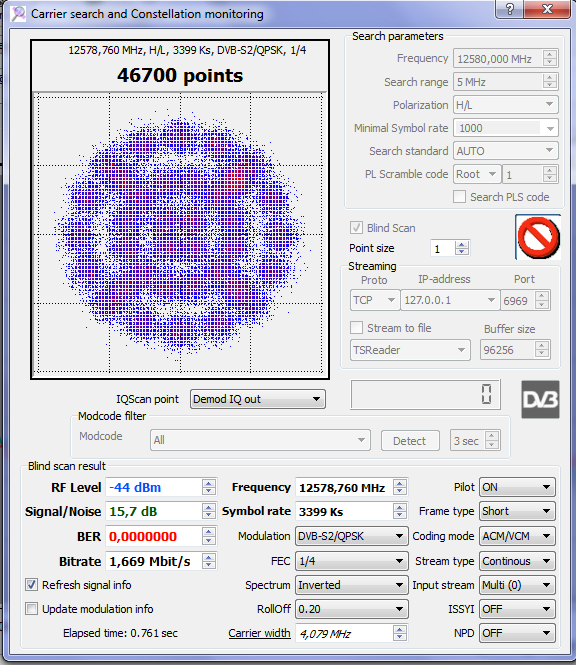
Task: Open the Spectrum Inverted dropdown
Action: 352,585
